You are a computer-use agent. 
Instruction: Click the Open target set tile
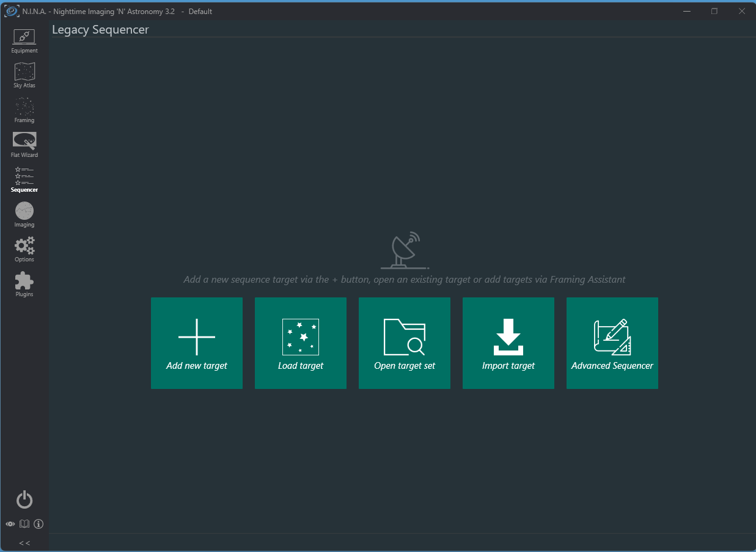coord(405,343)
